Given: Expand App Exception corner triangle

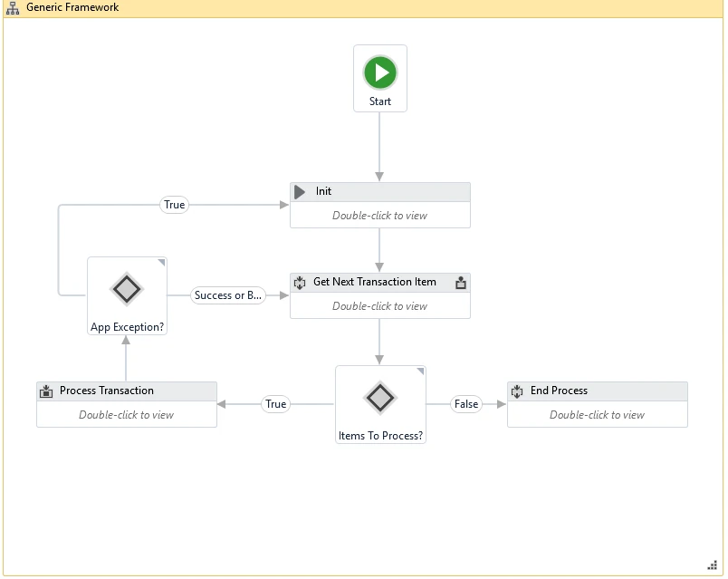Looking at the screenshot, I should [x=161, y=263].
